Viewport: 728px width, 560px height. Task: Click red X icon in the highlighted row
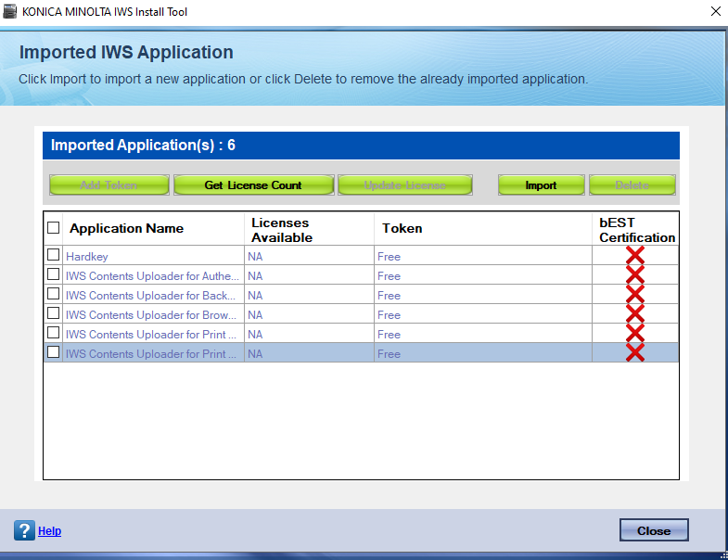tap(634, 353)
